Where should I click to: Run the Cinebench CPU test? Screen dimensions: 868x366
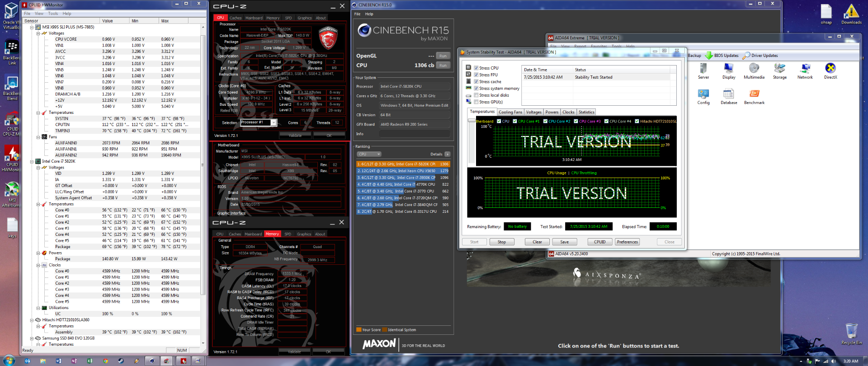[x=443, y=66]
